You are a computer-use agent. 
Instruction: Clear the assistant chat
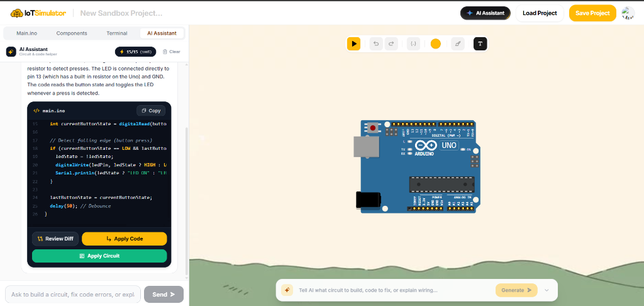pyautogui.click(x=171, y=52)
